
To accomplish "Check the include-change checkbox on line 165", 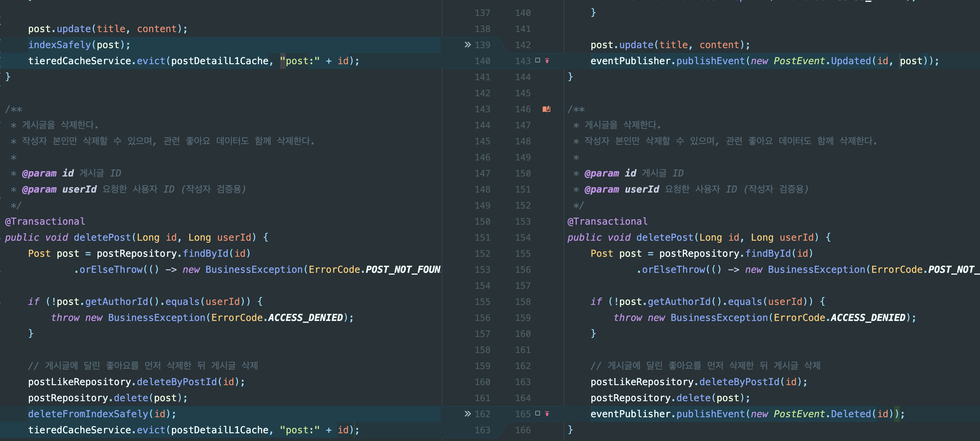I will pos(538,413).
